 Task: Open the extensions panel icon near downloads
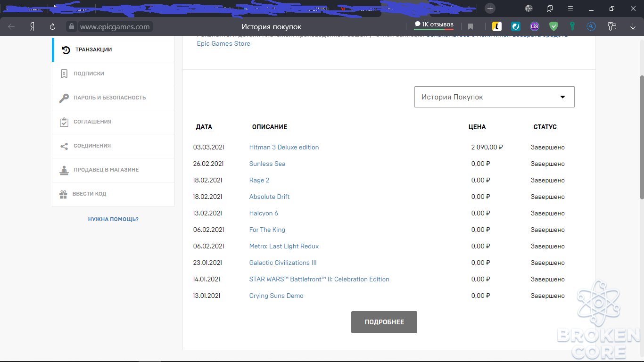[x=612, y=27]
